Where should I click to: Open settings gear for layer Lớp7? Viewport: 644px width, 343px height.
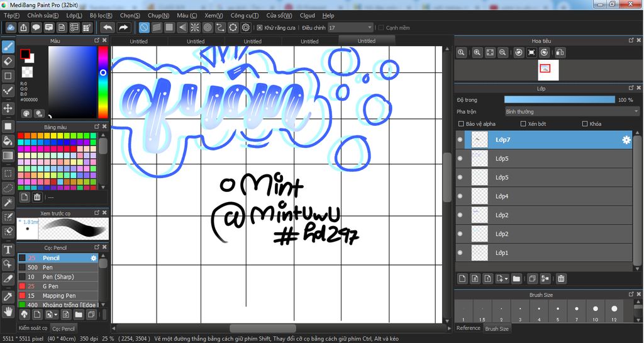click(x=626, y=140)
